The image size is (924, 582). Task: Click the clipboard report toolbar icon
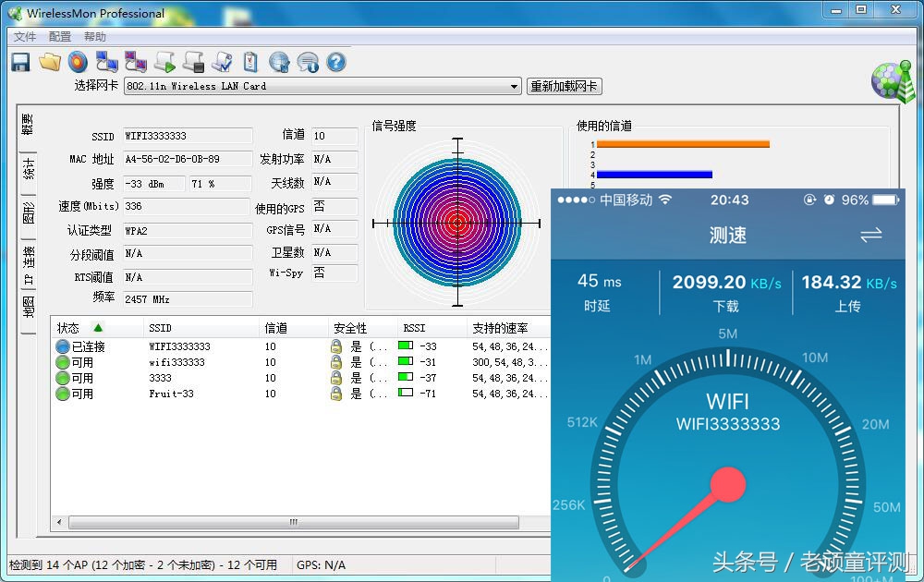click(x=249, y=61)
